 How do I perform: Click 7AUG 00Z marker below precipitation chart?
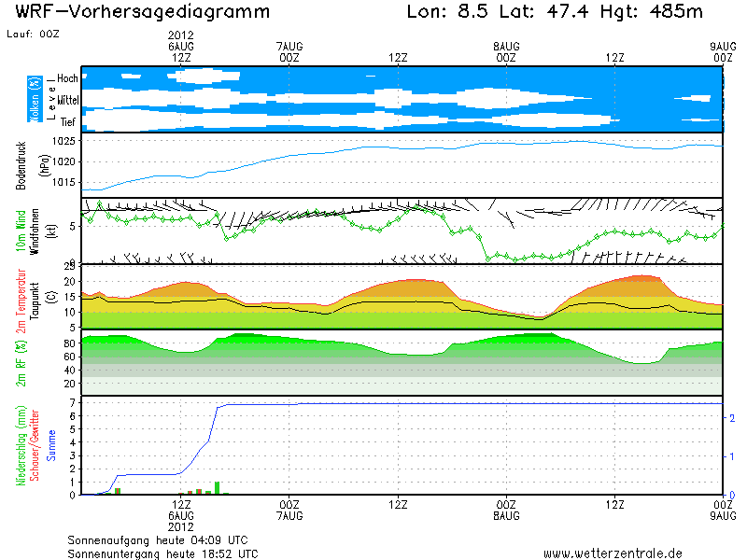click(x=289, y=510)
